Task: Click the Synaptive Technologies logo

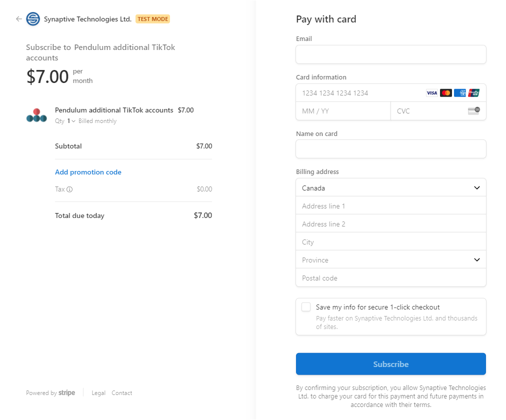Action: (33, 19)
